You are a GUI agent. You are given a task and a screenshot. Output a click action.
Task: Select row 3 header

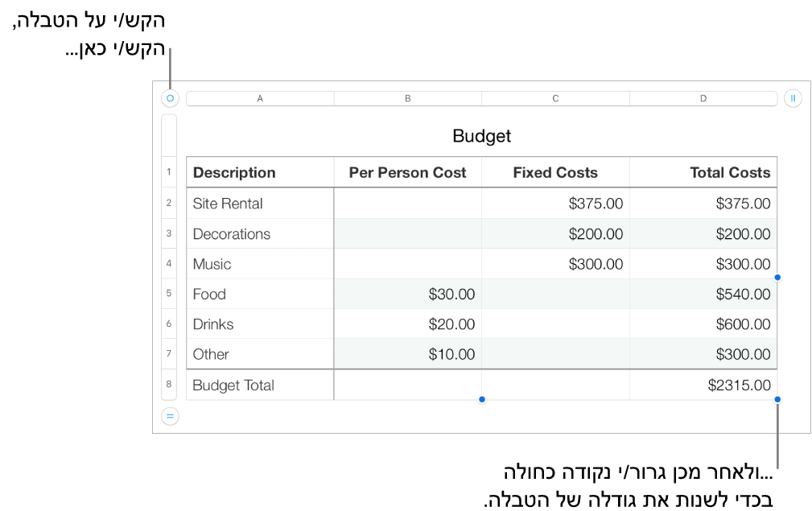tap(169, 233)
